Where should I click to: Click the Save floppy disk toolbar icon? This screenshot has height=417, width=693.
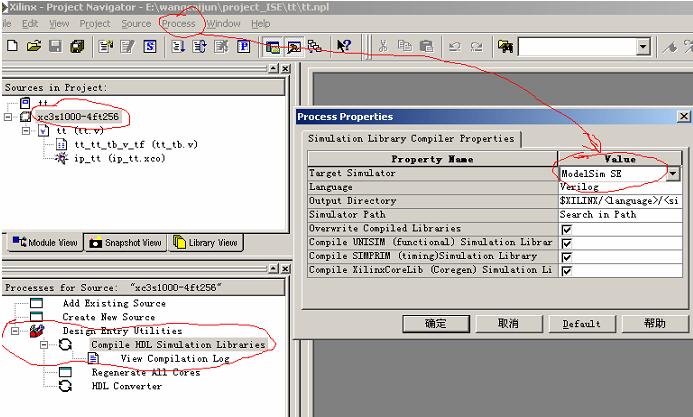click(55, 45)
